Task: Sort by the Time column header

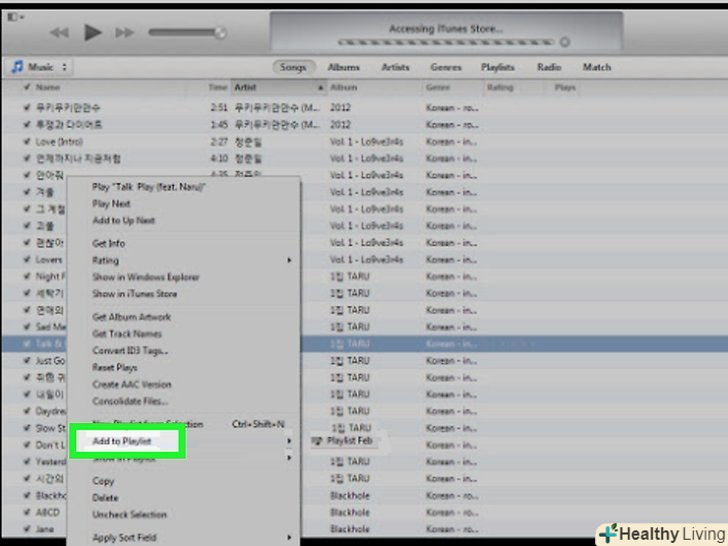Action: pos(218,87)
